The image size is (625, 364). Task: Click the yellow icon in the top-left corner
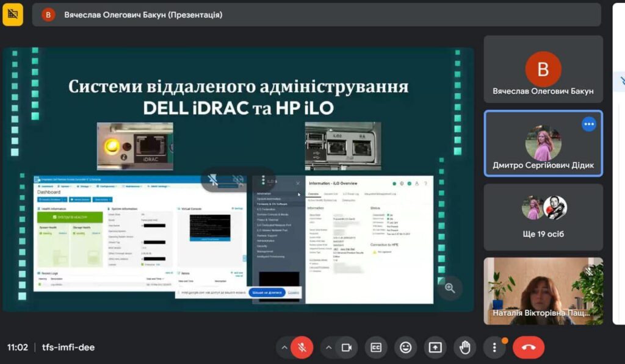point(13,14)
